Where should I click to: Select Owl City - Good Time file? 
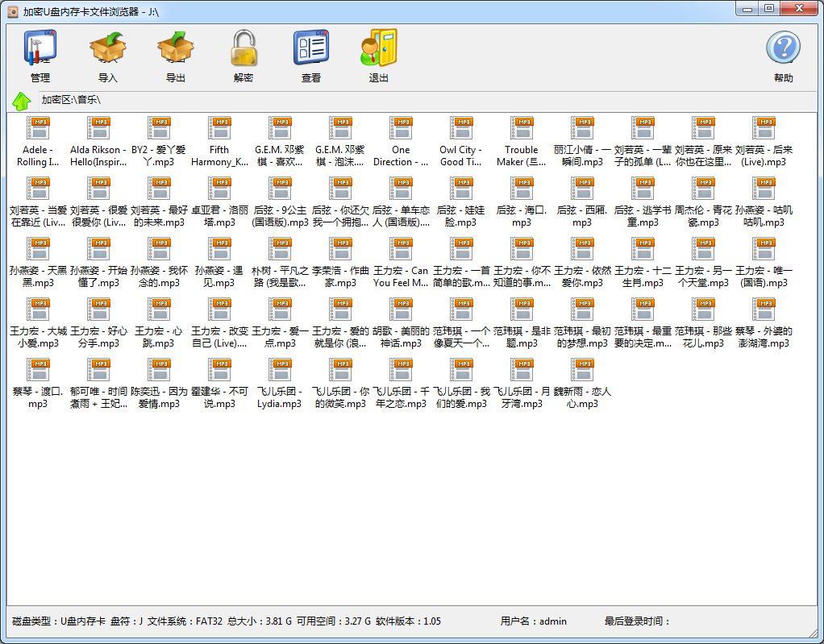pyautogui.click(x=461, y=142)
